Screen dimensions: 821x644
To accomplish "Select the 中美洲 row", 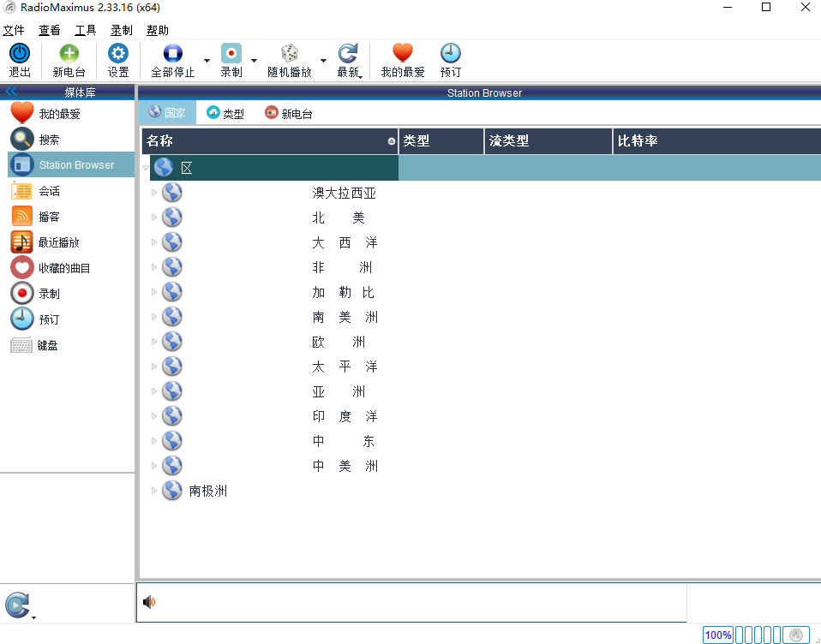I will click(480, 466).
